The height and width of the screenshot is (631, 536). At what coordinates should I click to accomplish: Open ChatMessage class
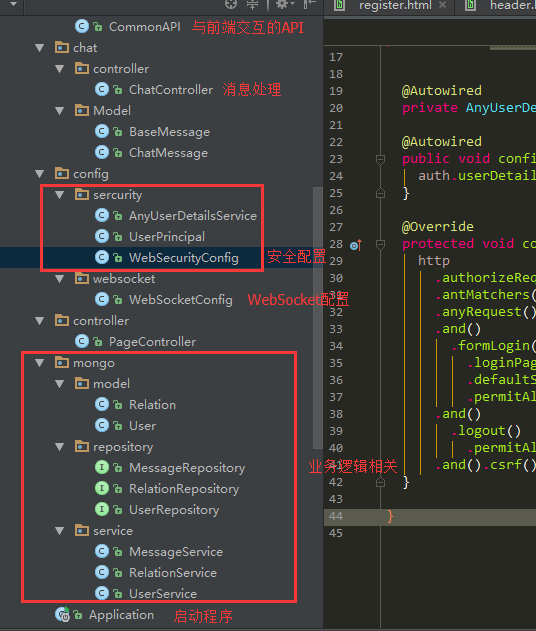(168, 153)
